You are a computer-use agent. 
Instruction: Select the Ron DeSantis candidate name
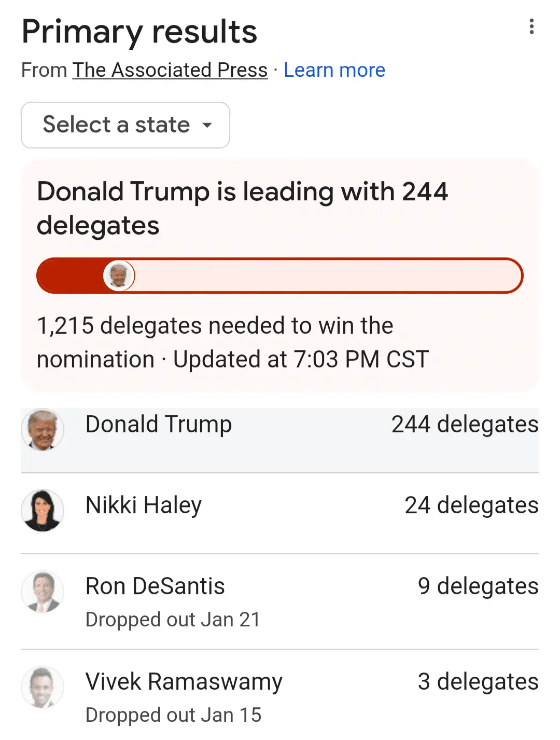155,586
